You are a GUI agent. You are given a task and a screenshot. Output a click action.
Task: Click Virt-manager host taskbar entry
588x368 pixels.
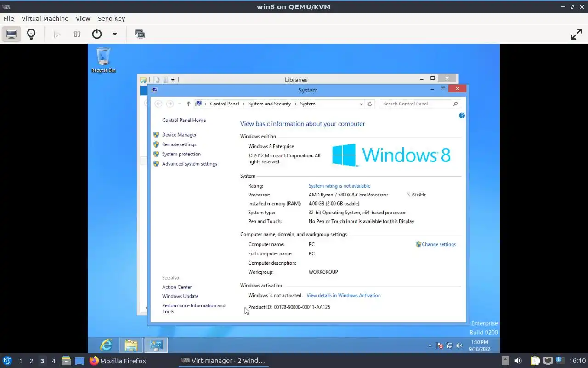coord(223,361)
